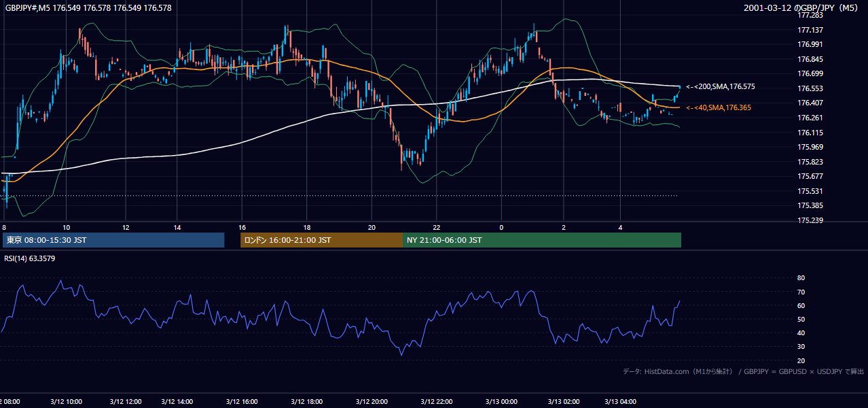
Task: Click price axis value 175.239
Action: [x=810, y=220]
